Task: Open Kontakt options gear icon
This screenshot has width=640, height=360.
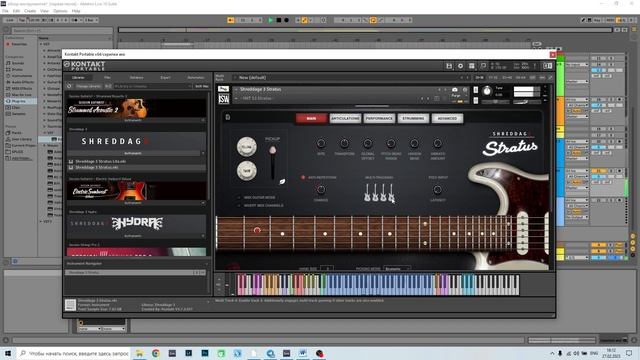Action: pyautogui.click(x=460, y=66)
